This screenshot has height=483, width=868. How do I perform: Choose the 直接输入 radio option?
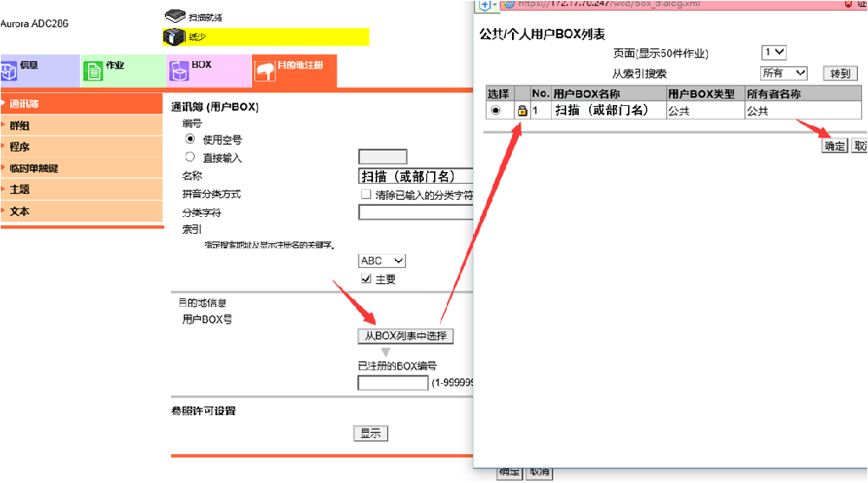(x=190, y=157)
